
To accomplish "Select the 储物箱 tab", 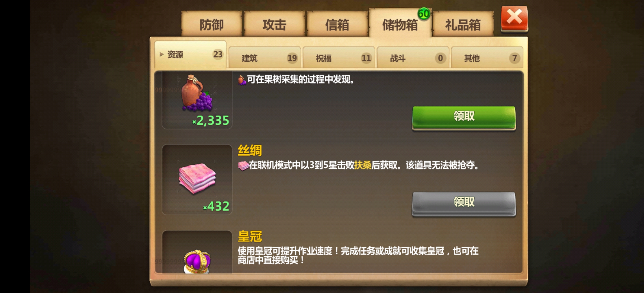I will pos(400,24).
